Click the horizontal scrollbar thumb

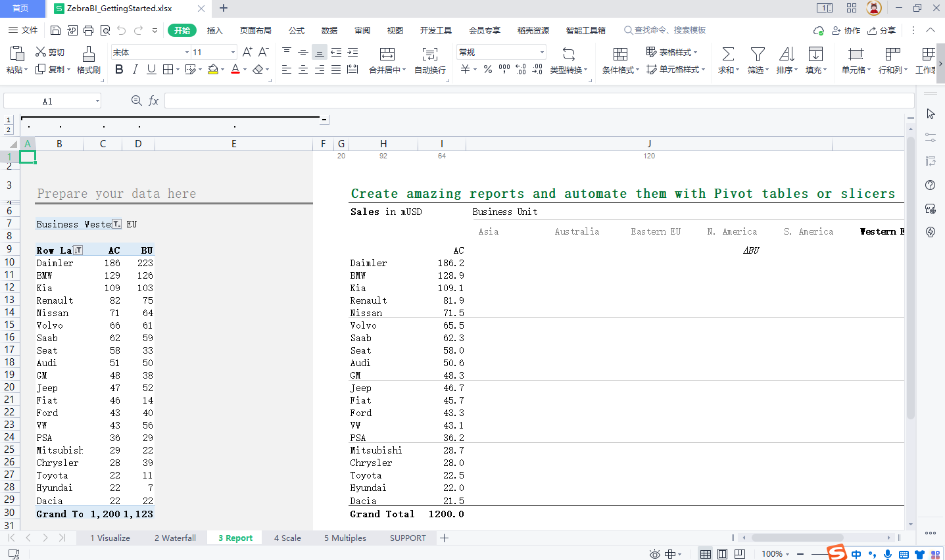pos(797,538)
